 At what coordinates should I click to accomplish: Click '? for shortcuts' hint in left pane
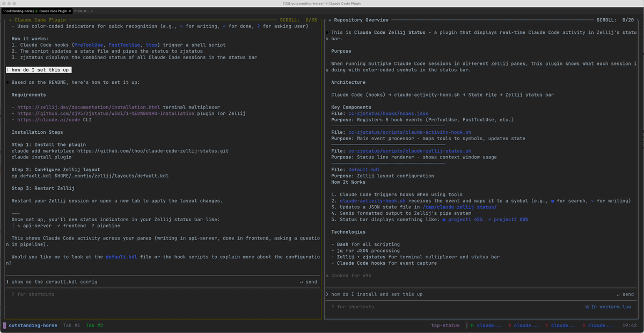click(33, 294)
